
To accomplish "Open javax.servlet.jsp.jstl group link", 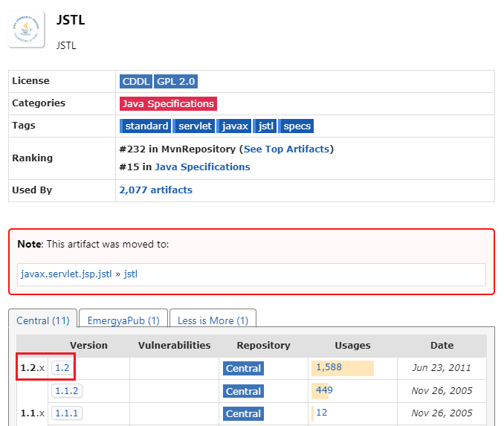I will [66, 274].
